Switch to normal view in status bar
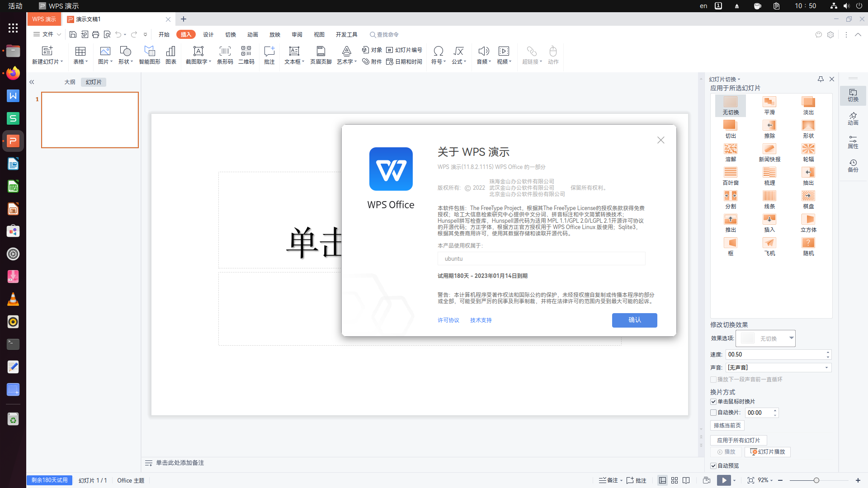The width and height of the screenshot is (868, 488). (662, 480)
